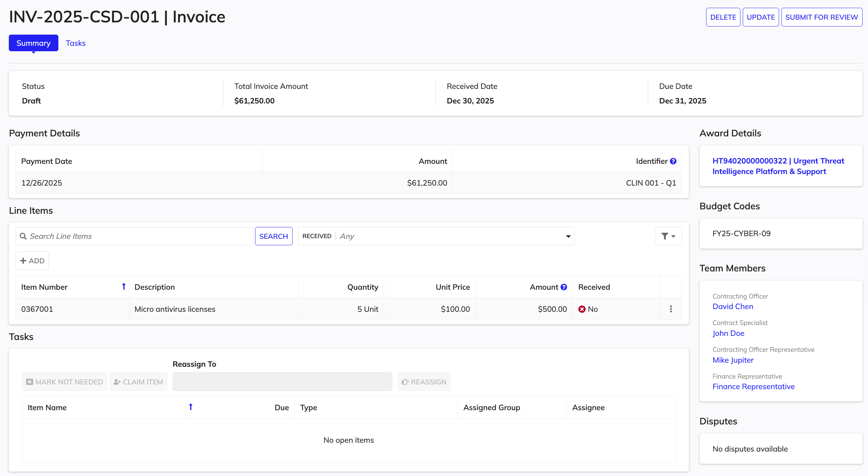The width and height of the screenshot is (868, 476).
Task: Click the Received Date Dec 30, 2025 value
Action: 470,101
